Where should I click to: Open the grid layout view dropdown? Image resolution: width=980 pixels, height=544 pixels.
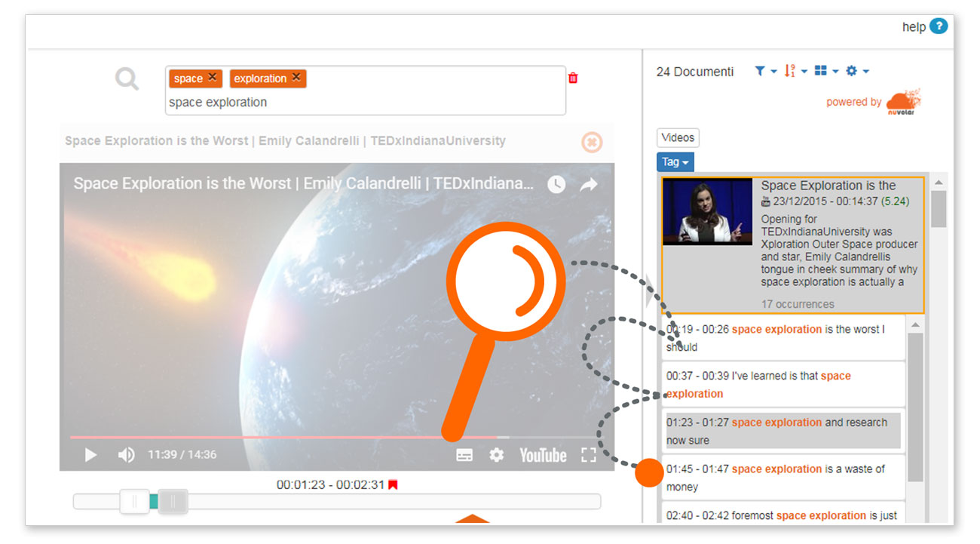tap(826, 71)
